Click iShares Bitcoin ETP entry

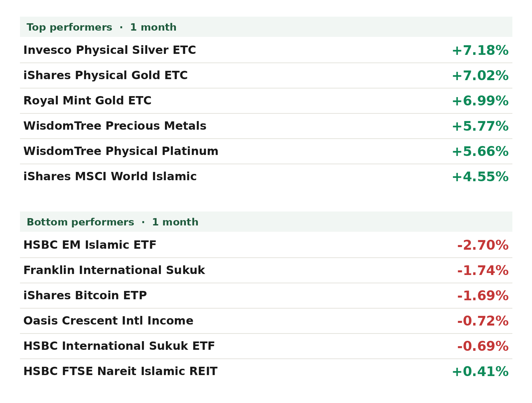[x=266, y=296]
